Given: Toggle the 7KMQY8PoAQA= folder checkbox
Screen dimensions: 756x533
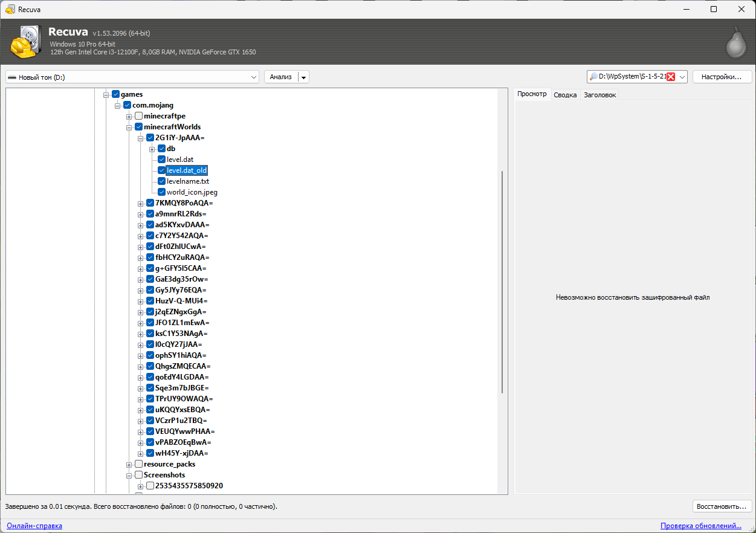Looking at the screenshot, I should coord(150,203).
